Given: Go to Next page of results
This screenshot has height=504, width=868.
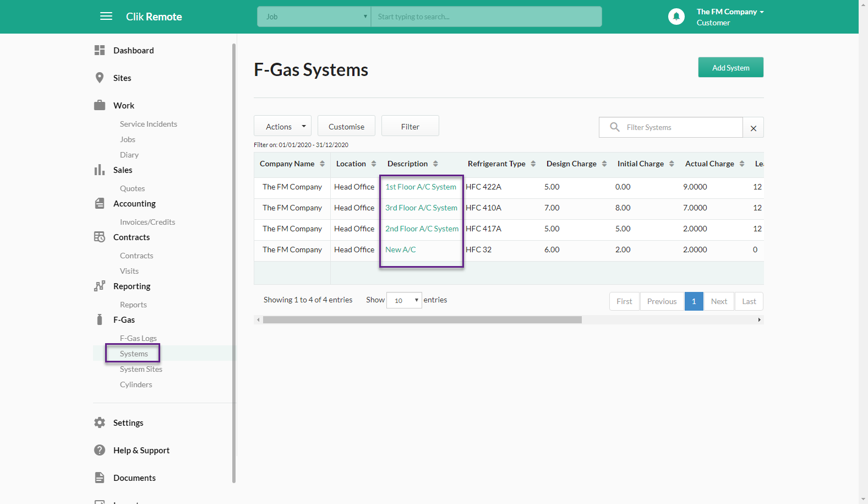Looking at the screenshot, I should tap(719, 301).
